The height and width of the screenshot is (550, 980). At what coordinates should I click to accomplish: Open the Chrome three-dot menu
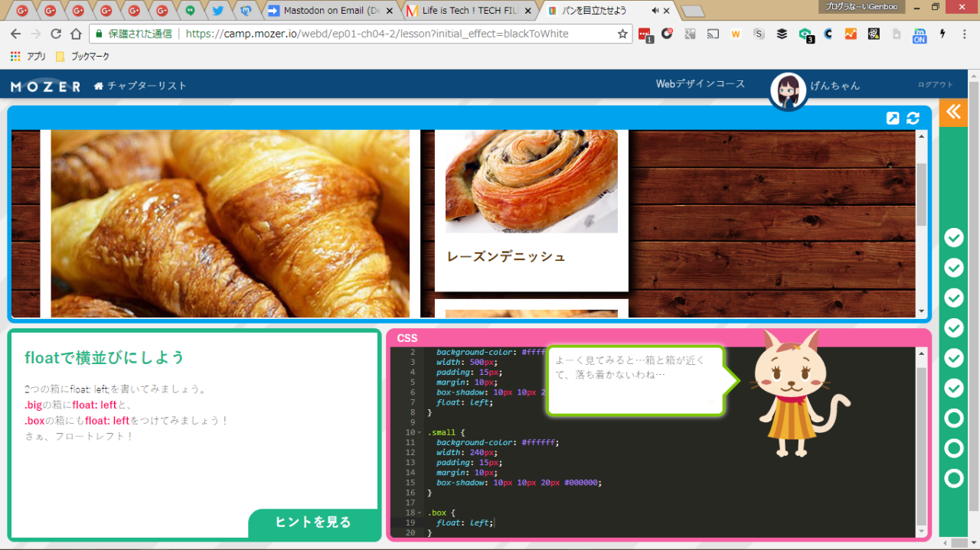(x=965, y=34)
